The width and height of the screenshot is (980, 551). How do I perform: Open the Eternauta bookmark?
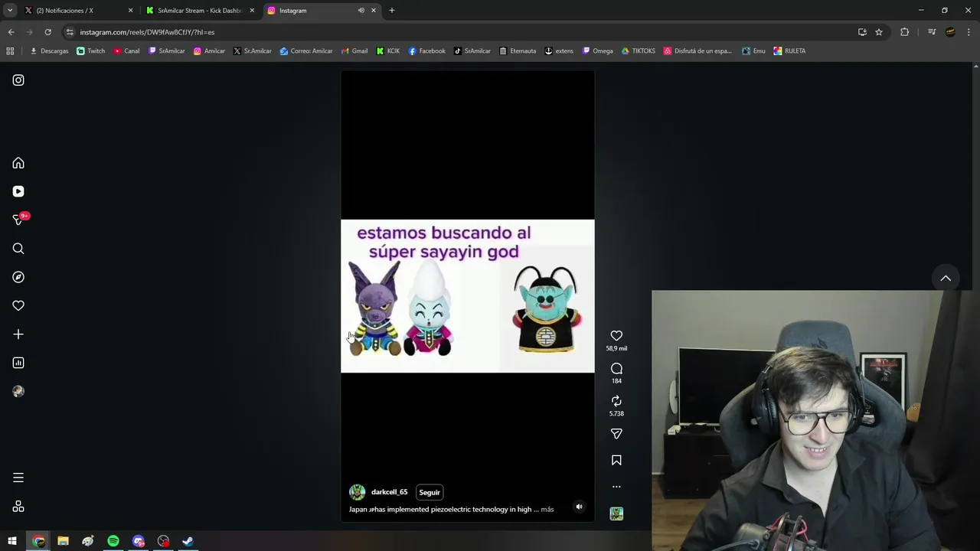[518, 51]
